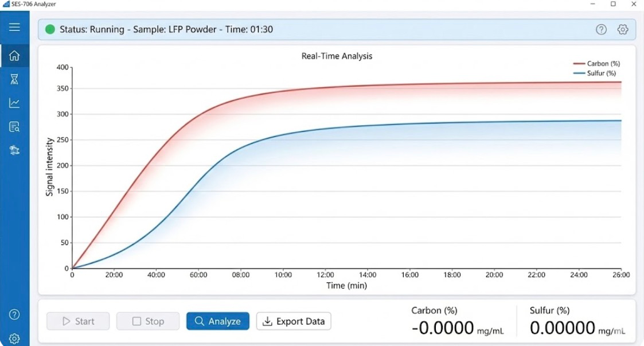Click the green running status indicator
The height and width of the screenshot is (346, 644).
[50, 29]
